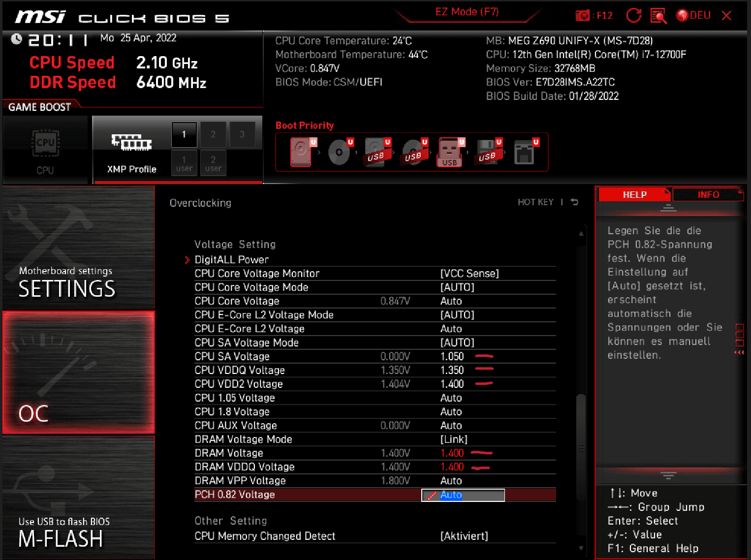Select the CPU 1.05 Voltage row
The width and height of the screenshot is (751, 560).
point(375,398)
